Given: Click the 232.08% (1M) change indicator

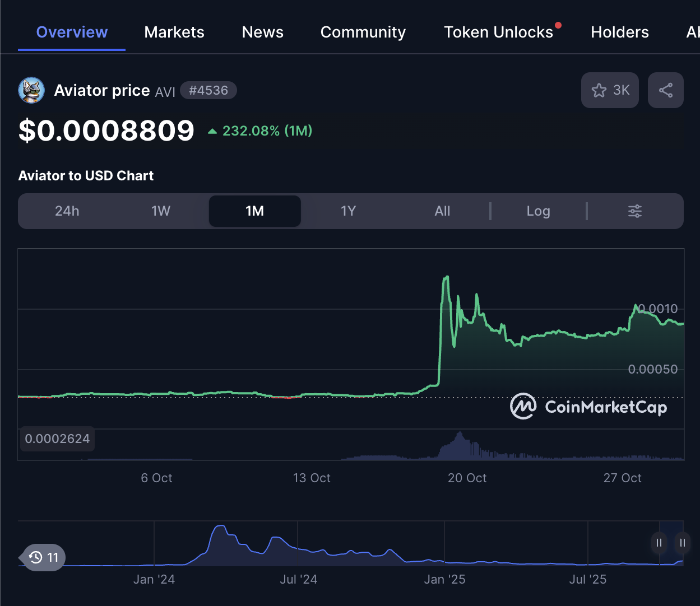Looking at the screenshot, I should (260, 130).
